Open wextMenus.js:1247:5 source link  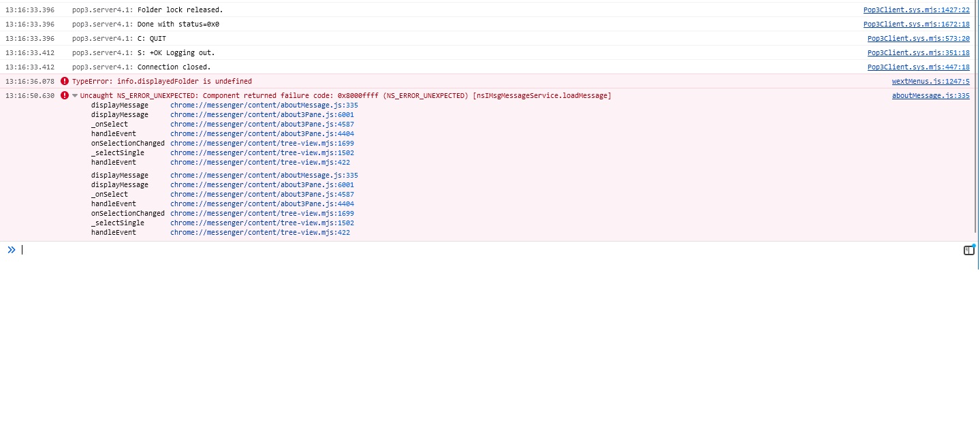click(930, 81)
